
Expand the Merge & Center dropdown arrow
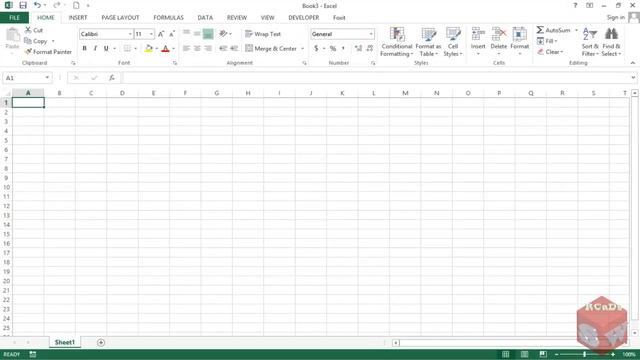tap(302, 49)
